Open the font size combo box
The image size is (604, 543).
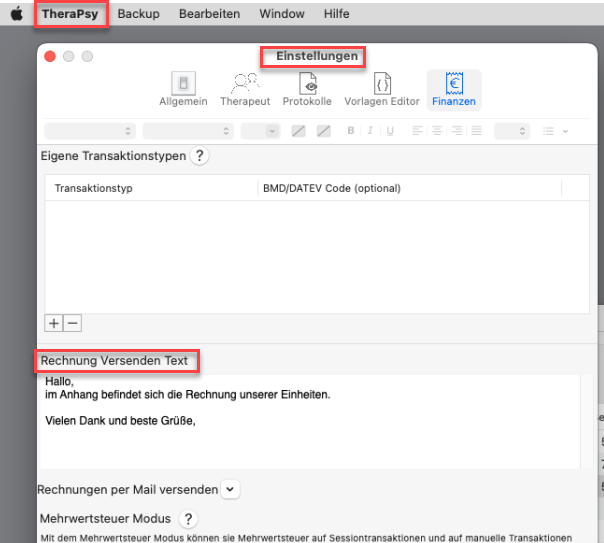(x=260, y=131)
